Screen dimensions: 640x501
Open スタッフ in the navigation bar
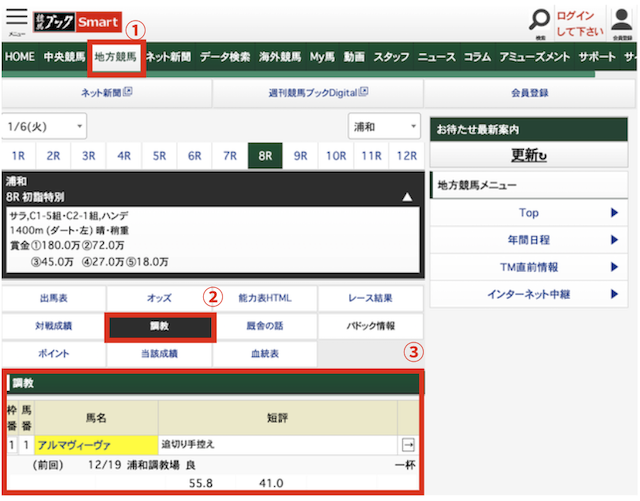(391, 57)
